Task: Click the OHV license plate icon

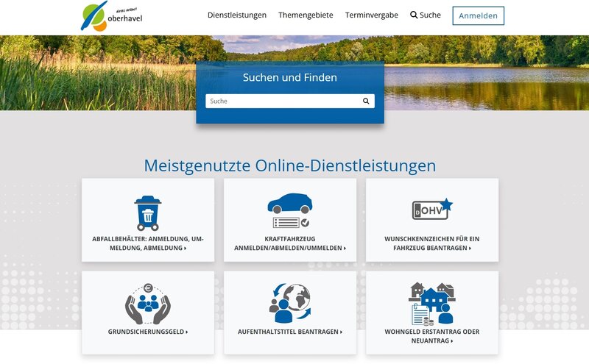Action: tap(432, 209)
